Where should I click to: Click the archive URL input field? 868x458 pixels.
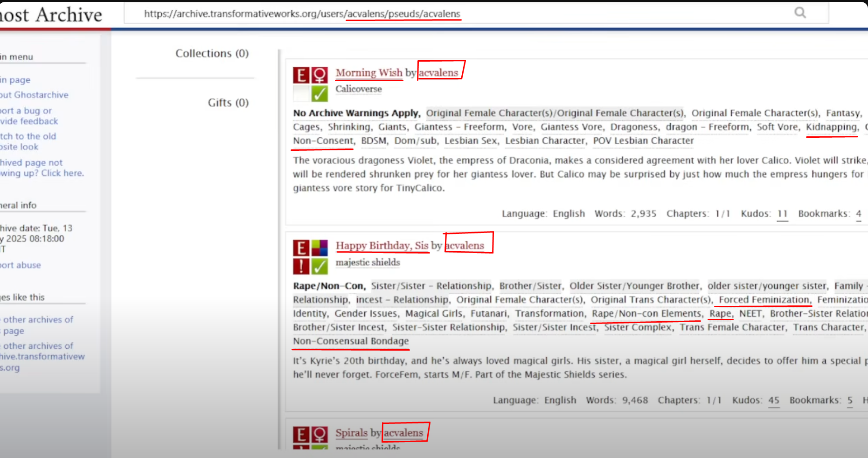pyautogui.click(x=476, y=13)
